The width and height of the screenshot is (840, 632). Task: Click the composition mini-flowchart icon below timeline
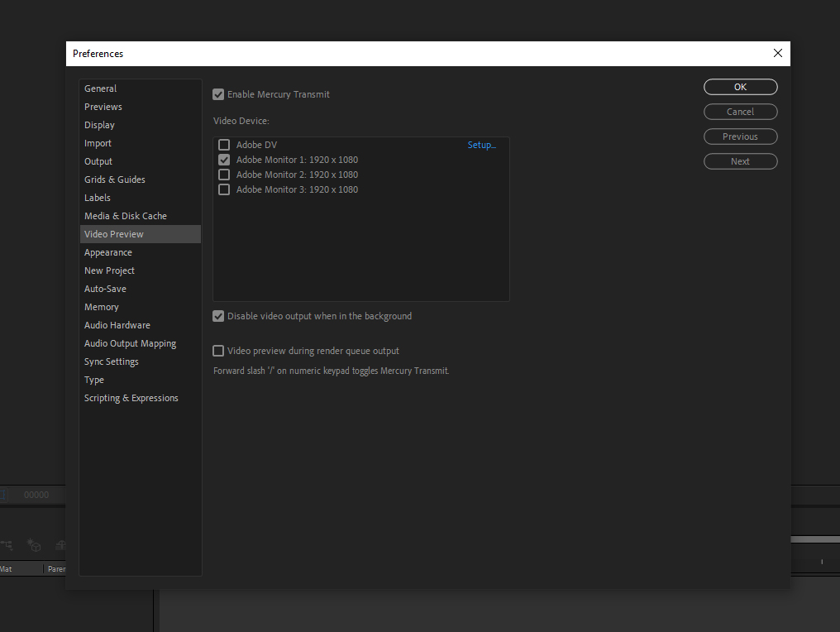7,545
